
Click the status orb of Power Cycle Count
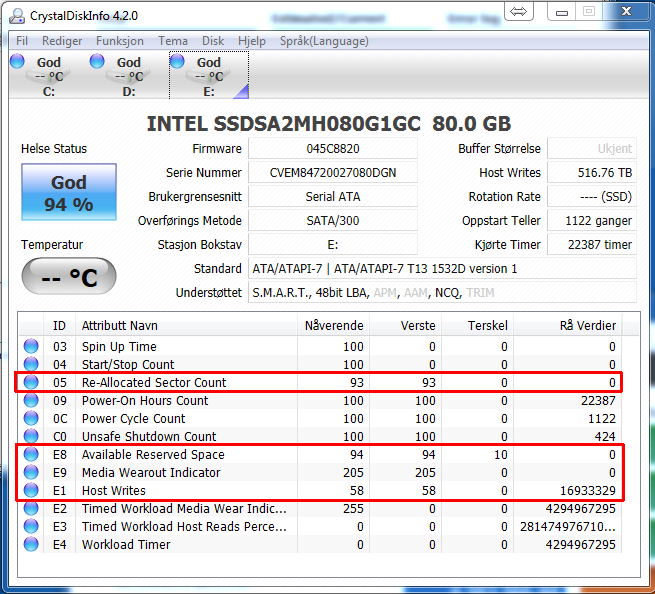pyautogui.click(x=31, y=418)
